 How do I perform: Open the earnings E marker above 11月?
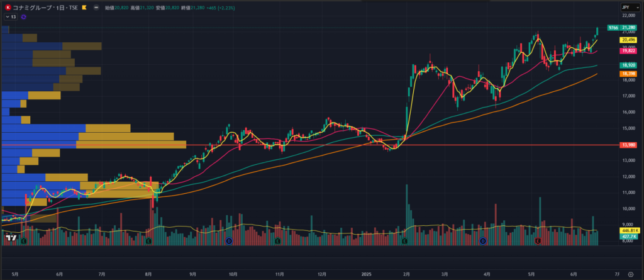click(x=277, y=241)
